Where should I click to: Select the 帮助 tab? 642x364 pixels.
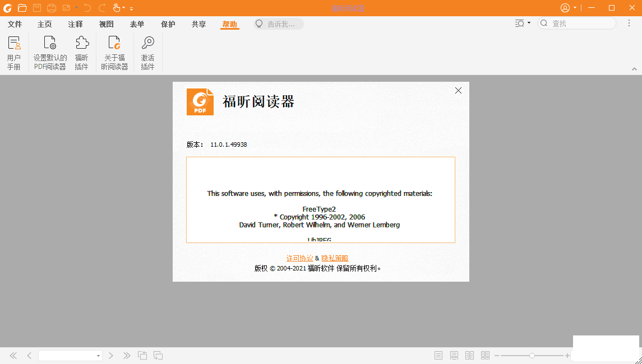[230, 24]
